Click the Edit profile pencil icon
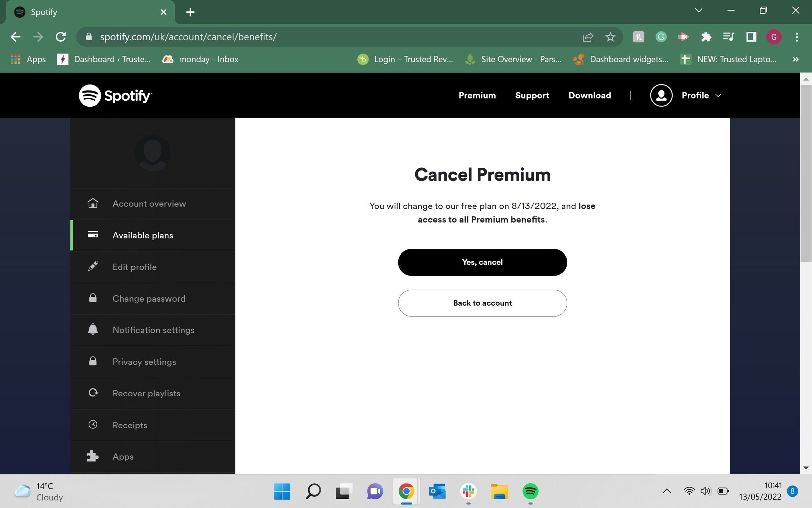The width and height of the screenshot is (812, 508). pyautogui.click(x=93, y=266)
